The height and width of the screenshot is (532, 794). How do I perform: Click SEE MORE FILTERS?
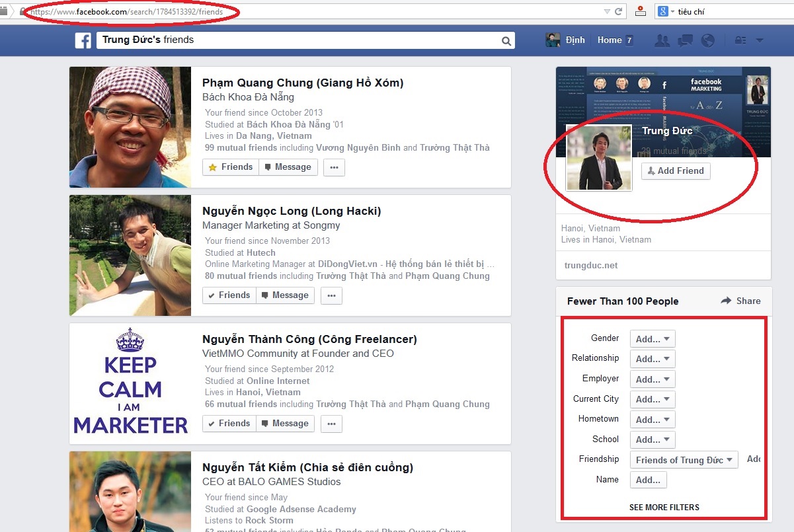point(664,508)
